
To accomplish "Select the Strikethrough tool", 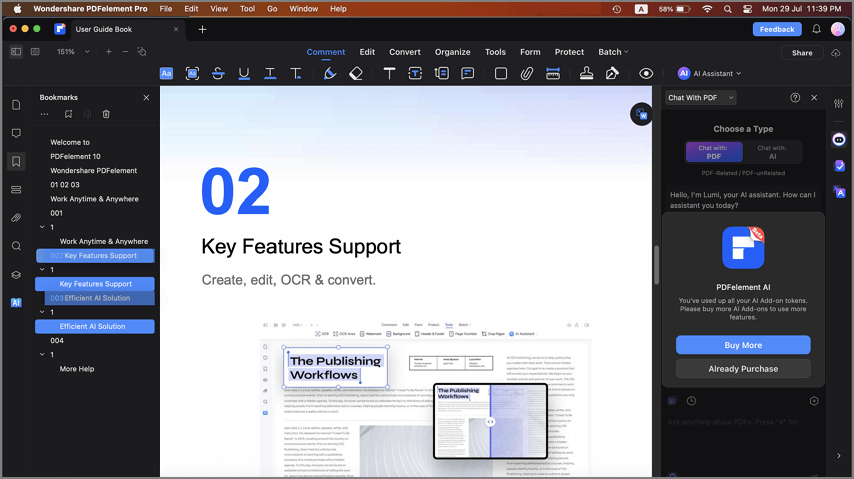I will 218,74.
